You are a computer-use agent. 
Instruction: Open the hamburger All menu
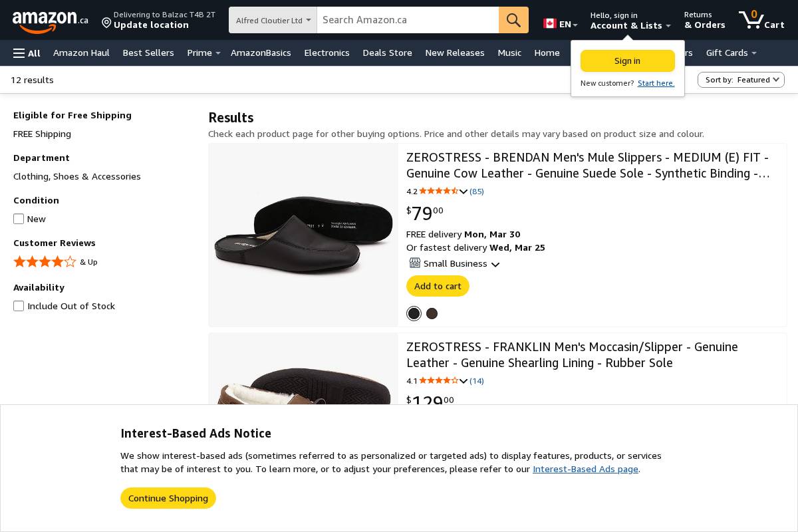point(27,53)
